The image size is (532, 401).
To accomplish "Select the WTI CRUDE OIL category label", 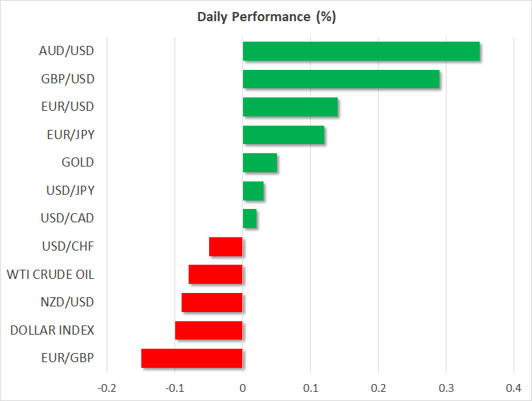I will click(x=50, y=274).
